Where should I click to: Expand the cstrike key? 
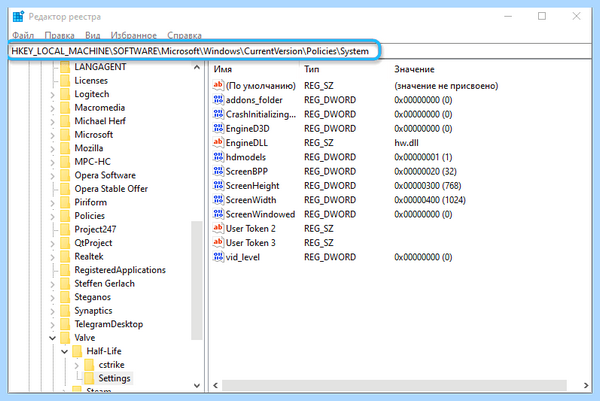click(76, 365)
